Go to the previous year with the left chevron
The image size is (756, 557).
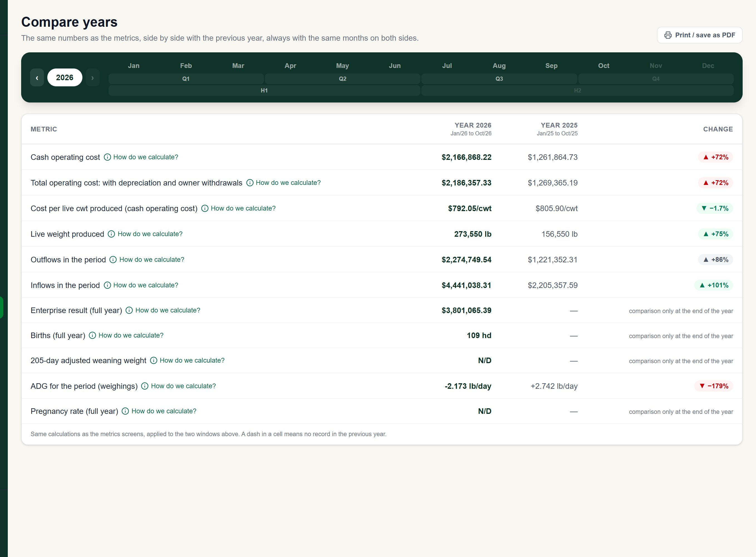pos(37,77)
